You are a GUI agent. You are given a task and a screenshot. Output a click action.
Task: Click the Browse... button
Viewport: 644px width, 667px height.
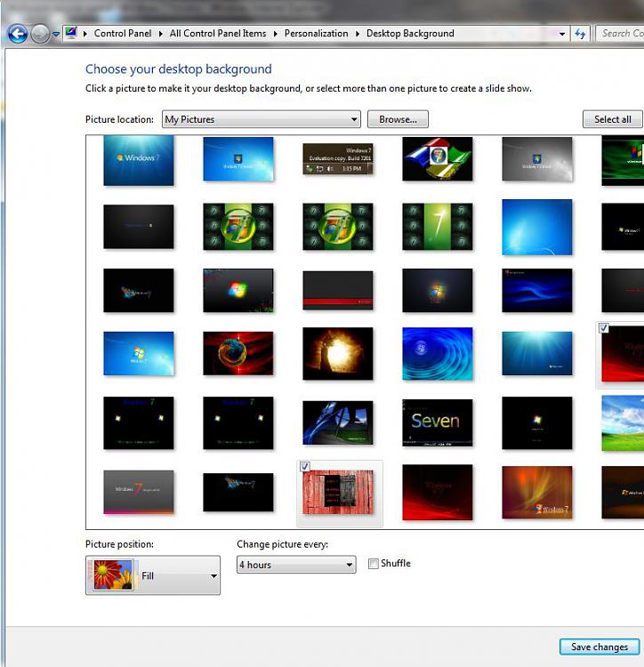point(398,119)
